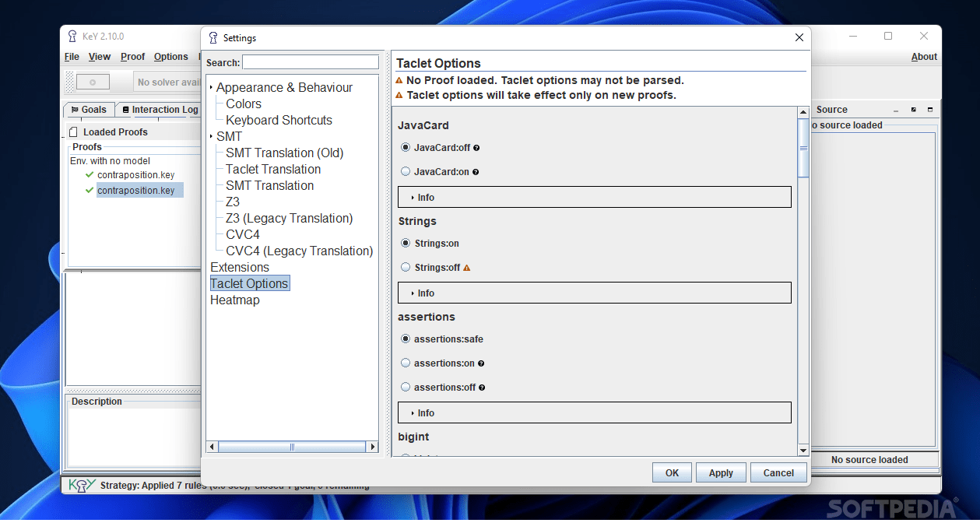Click the OK button
Screen dimensions: 980x530
pyautogui.click(x=673, y=472)
